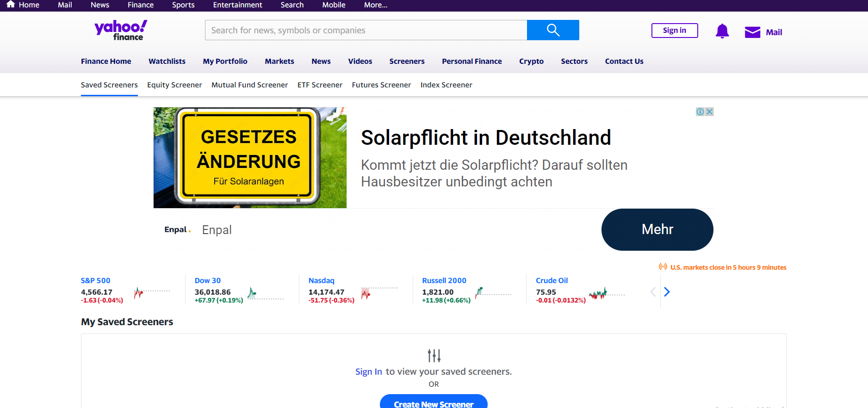This screenshot has height=408, width=868.
Task: Click the Yahoo Finance logo
Action: [121, 30]
